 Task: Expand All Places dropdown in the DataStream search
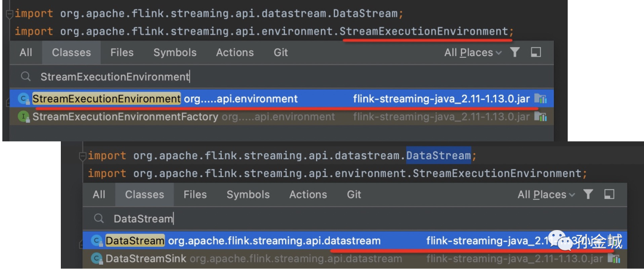click(x=546, y=194)
